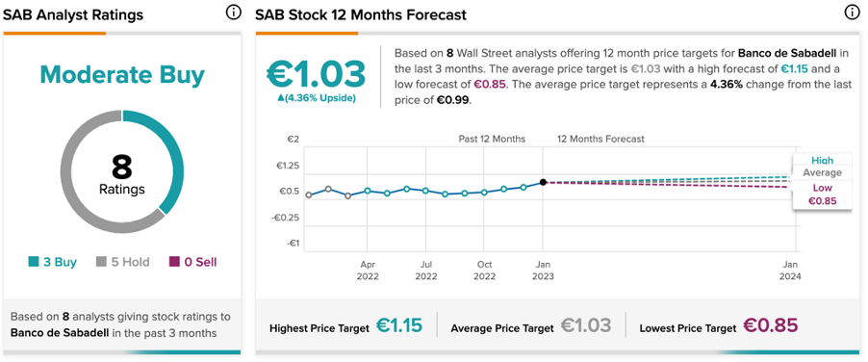Image resolution: width=868 pixels, height=362 pixels.
Task: Select the 0 Sell legend item
Action: click(x=192, y=262)
